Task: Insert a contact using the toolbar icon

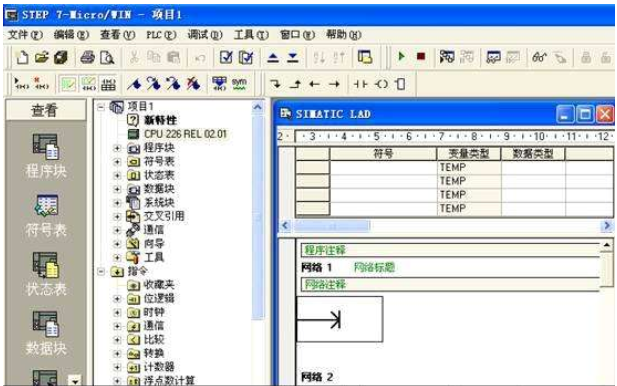Action: pyautogui.click(x=360, y=84)
